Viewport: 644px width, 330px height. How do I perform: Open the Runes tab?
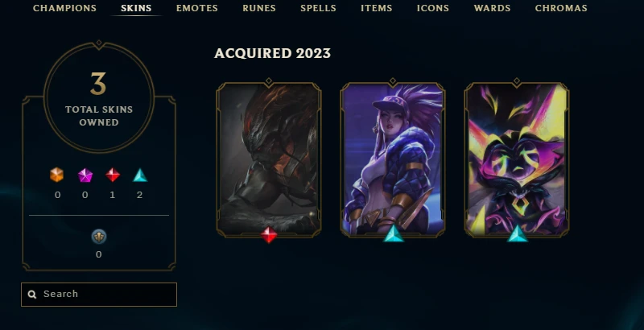coord(259,8)
